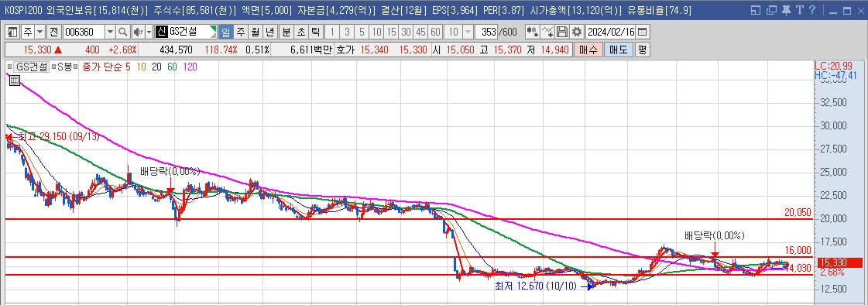
Task: Click the question mark help icon
Action: tap(812, 10)
